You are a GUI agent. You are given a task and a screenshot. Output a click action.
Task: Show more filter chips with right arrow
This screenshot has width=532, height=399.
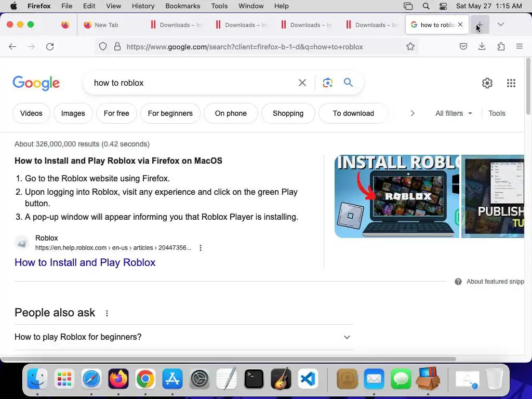click(412, 113)
